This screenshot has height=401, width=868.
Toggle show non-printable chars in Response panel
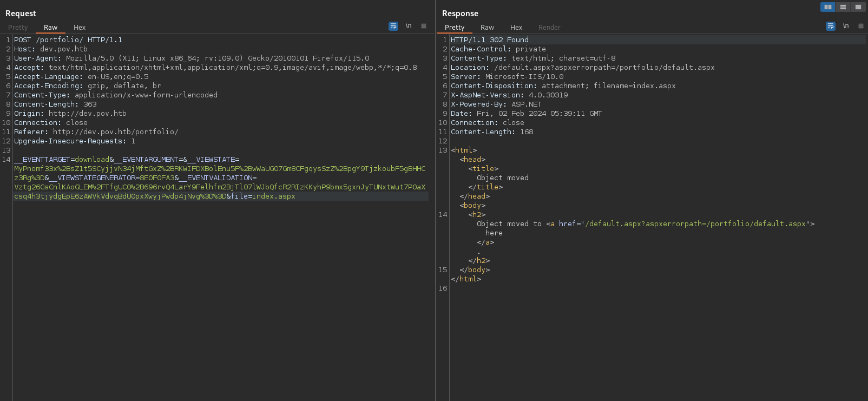coord(846,26)
